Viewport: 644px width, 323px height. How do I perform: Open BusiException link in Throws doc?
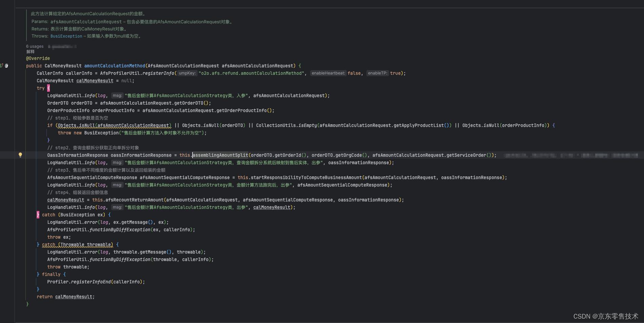pos(66,36)
